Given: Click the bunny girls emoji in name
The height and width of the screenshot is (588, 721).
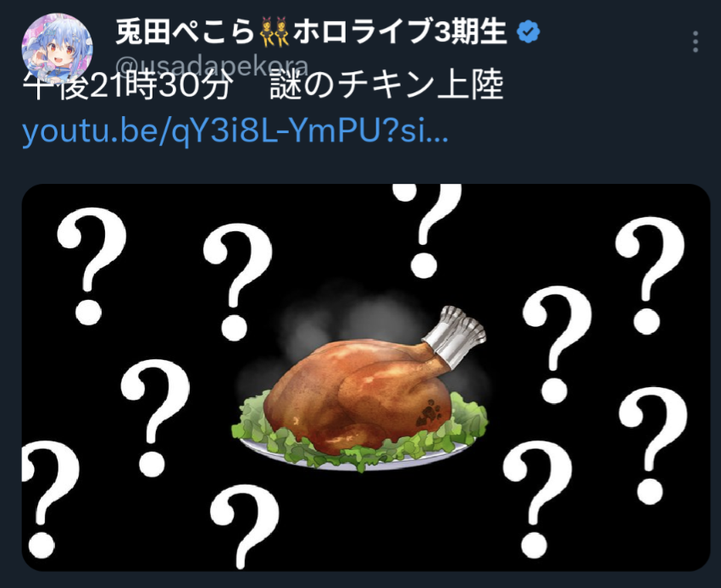Looking at the screenshot, I should pyautogui.click(x=274, y=32).
